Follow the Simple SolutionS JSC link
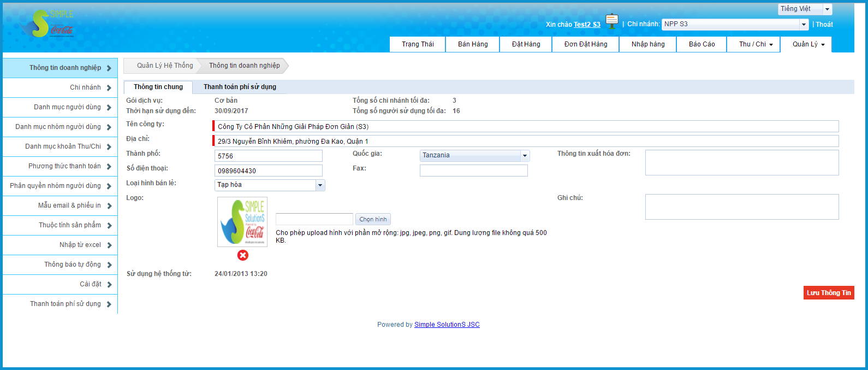The height and width of the screenshot is (370, 868). [x=447, y=325]
